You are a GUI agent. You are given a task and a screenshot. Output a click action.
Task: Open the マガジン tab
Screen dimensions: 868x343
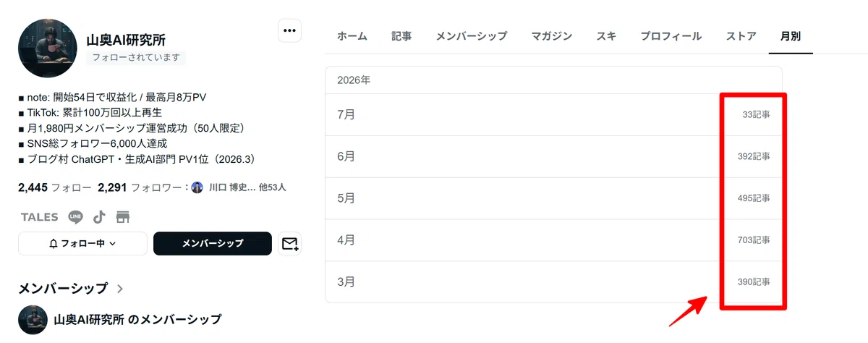[x=552, y=36]
